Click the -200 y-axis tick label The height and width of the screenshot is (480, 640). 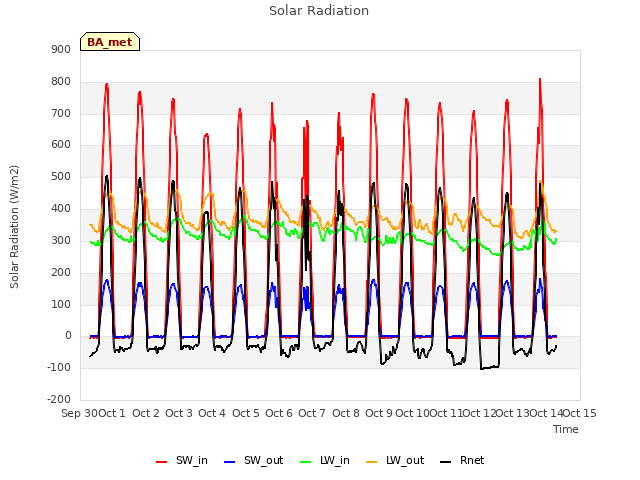pyautogui.click(x=59, y=399)
